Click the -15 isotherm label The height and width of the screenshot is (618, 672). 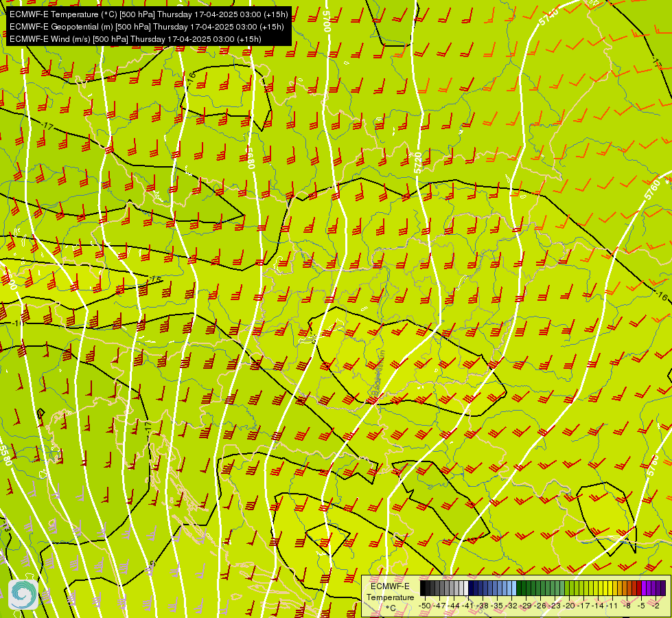pos(155,279)
